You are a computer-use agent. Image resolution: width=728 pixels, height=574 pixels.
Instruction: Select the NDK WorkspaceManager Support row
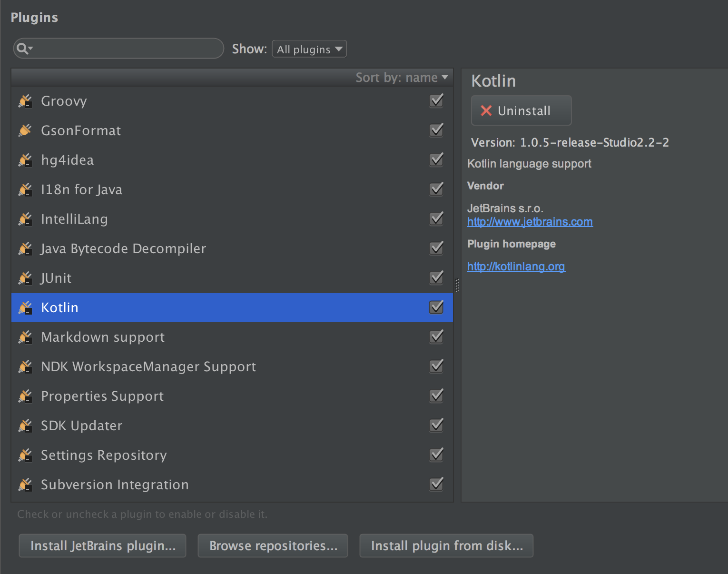(232, 366)
